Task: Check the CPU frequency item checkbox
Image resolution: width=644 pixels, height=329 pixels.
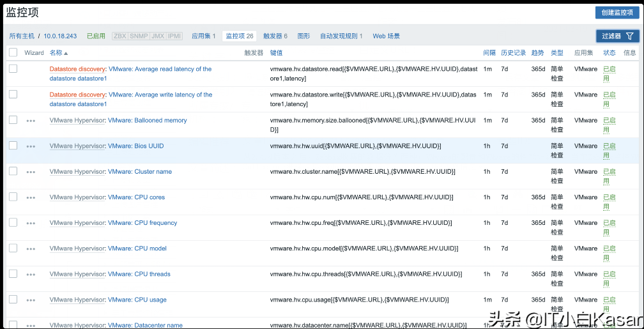Action: (13, 222)
